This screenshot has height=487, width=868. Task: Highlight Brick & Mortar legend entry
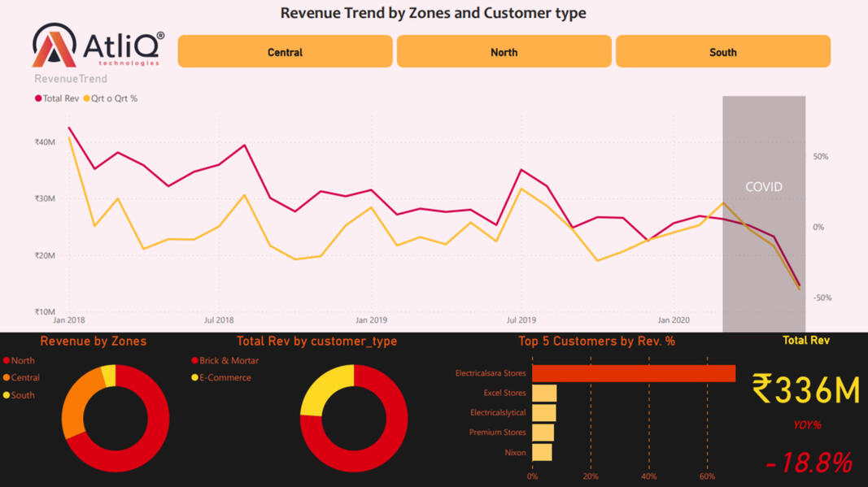(229, 360)
